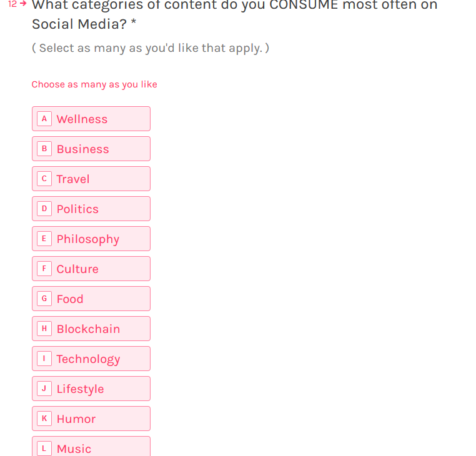Screen dimensions: 476x456
Task: Tick the Lifestyle choice
Action: pyautogui.click(x=91, y=389)
